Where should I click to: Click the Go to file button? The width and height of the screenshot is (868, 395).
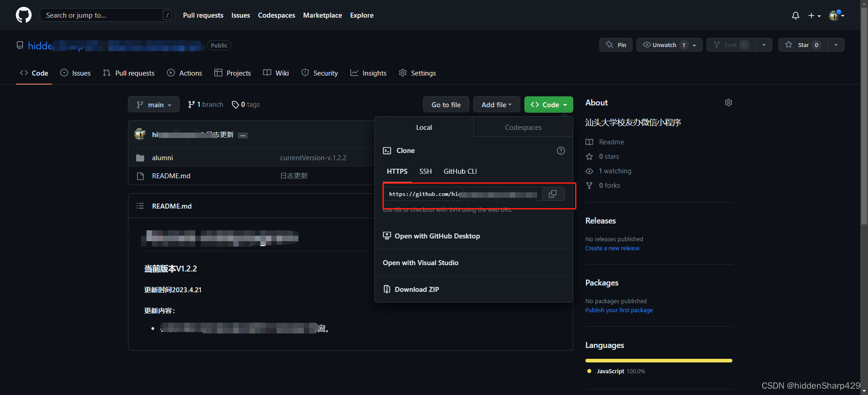click(446, 105)
